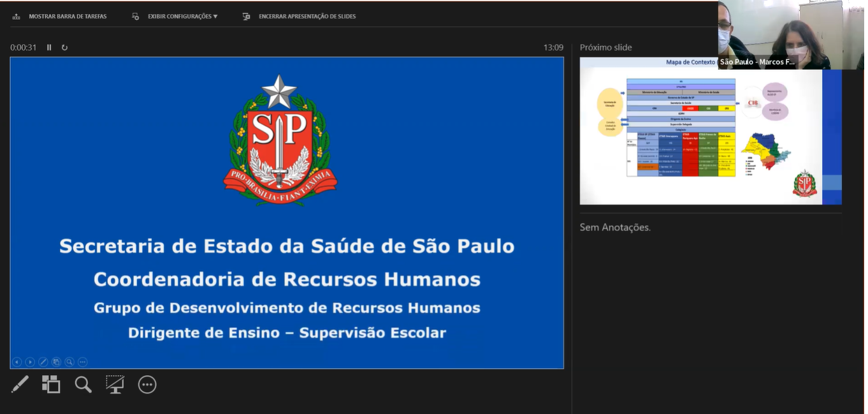
Task: Select the large pen and laser pointer tool
Action: [20, 384]
